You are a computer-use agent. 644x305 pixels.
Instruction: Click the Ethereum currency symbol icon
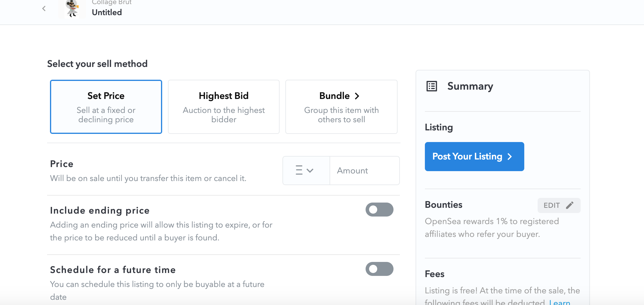[x=299, y=170]
